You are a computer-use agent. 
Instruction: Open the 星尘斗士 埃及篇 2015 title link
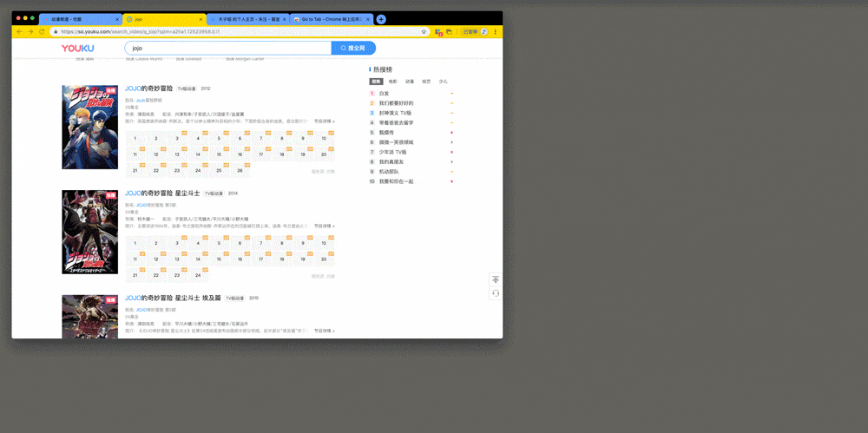tap(173, 298)
